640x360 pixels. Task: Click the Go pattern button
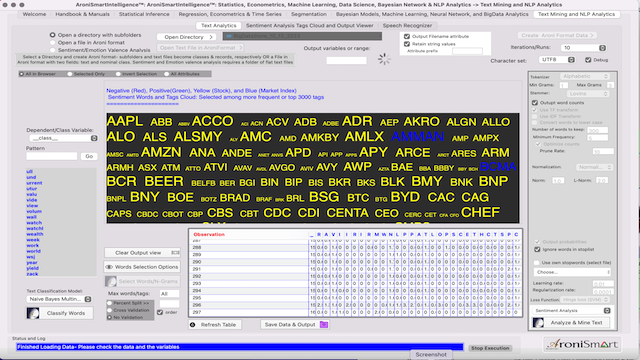(89, 156)
